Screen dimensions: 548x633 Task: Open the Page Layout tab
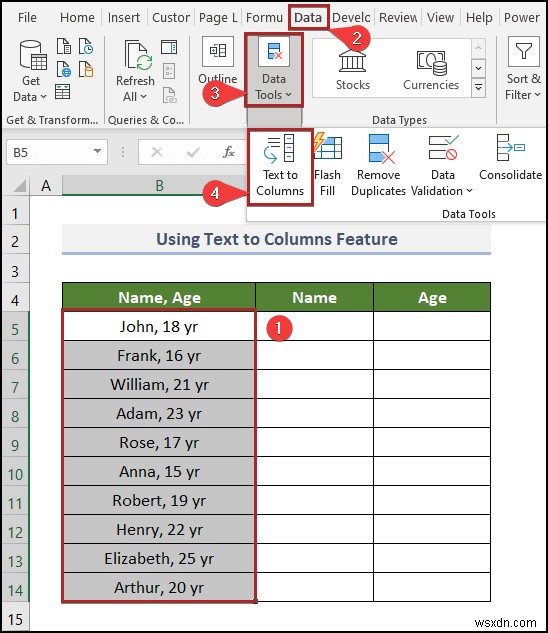tap(218, 17)
